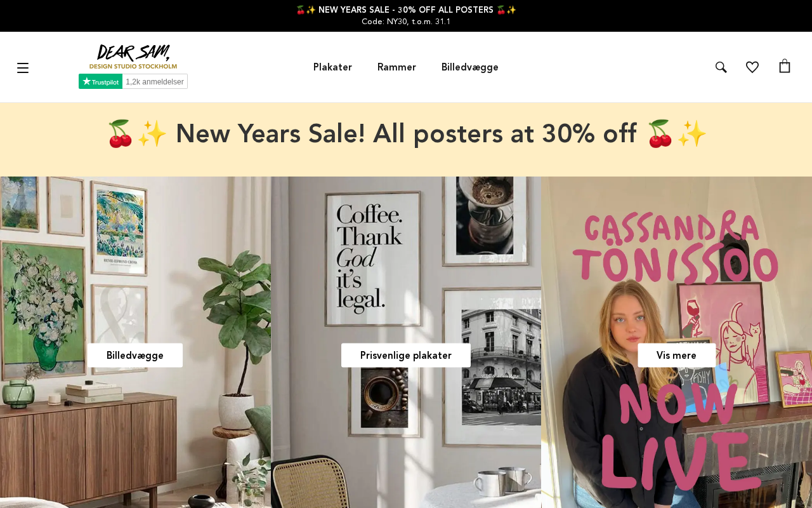Select Billedvægge in the top navigation
This screenshot has width=812, height=508.
(x=470, y=67)
